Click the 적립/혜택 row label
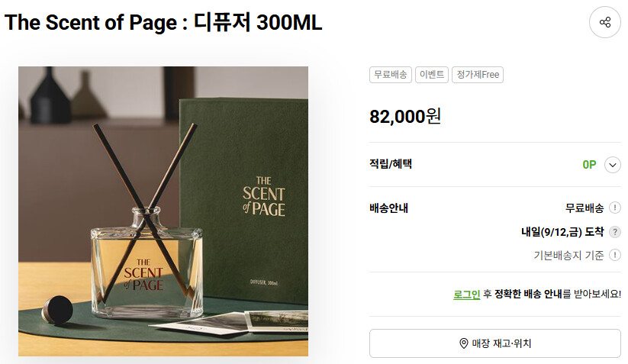The width and height of the screenshot is (628, 364). tap(391, 164)
